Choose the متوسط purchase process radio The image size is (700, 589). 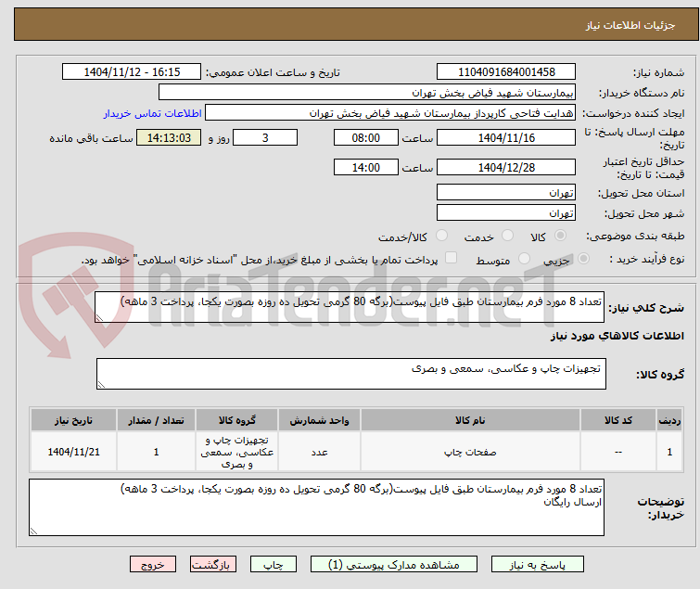pos(524,259)
